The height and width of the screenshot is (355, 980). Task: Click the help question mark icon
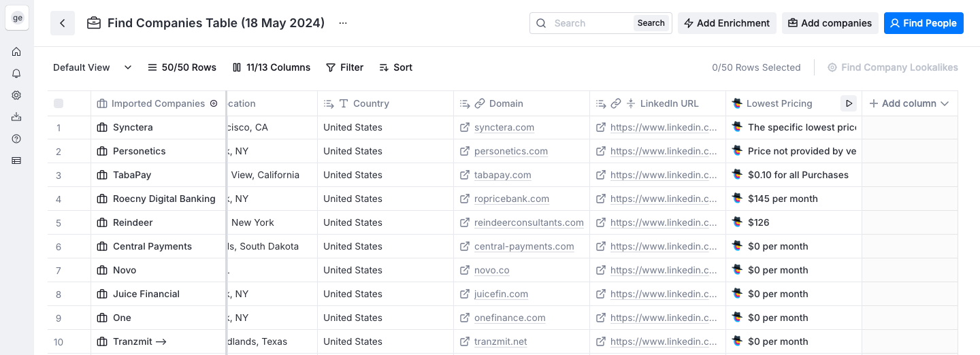[x=16, y=139]
